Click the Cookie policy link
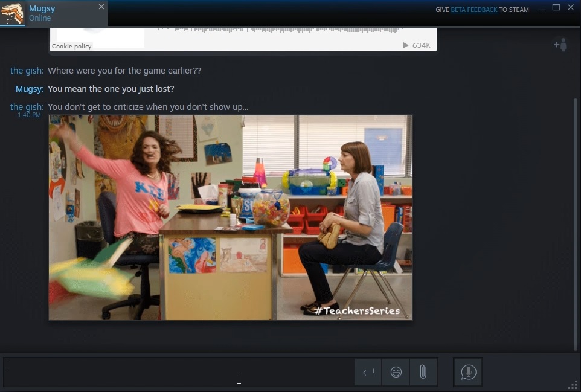Image resolution: width=581 pixels, height=392 pixels. (71, 46)
